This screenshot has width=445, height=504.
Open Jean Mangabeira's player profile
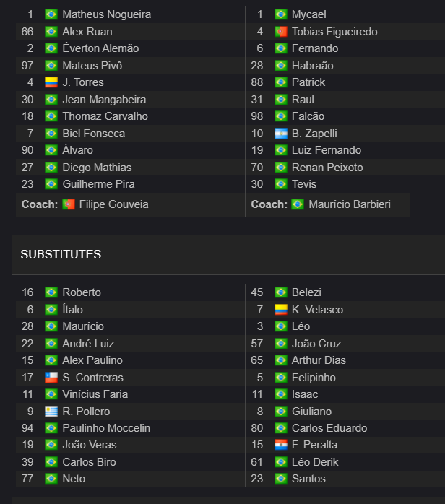(104, 100)
